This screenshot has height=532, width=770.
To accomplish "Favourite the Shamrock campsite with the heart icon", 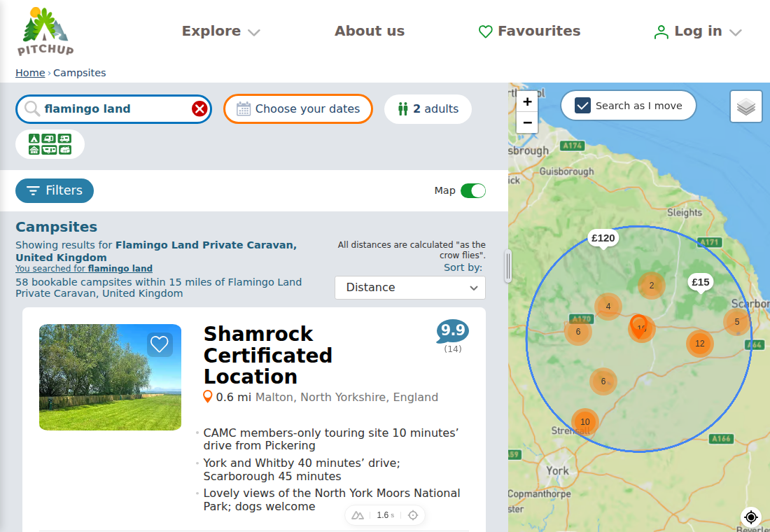I will tap(160, 344).
